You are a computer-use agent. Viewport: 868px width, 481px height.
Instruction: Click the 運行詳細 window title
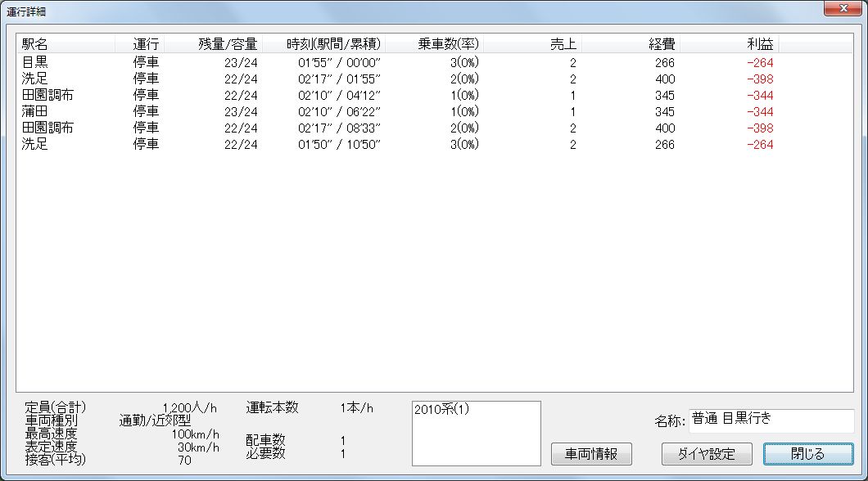click(26, 11)
